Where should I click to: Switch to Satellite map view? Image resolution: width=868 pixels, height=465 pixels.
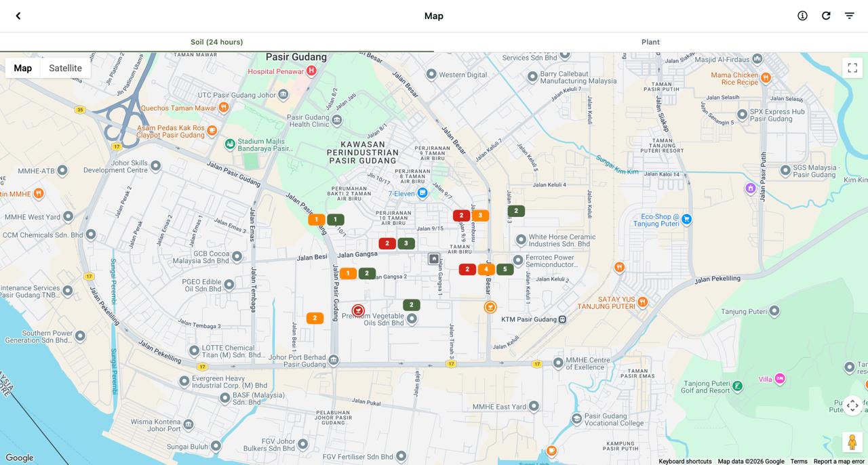click(x=65, y=68)
